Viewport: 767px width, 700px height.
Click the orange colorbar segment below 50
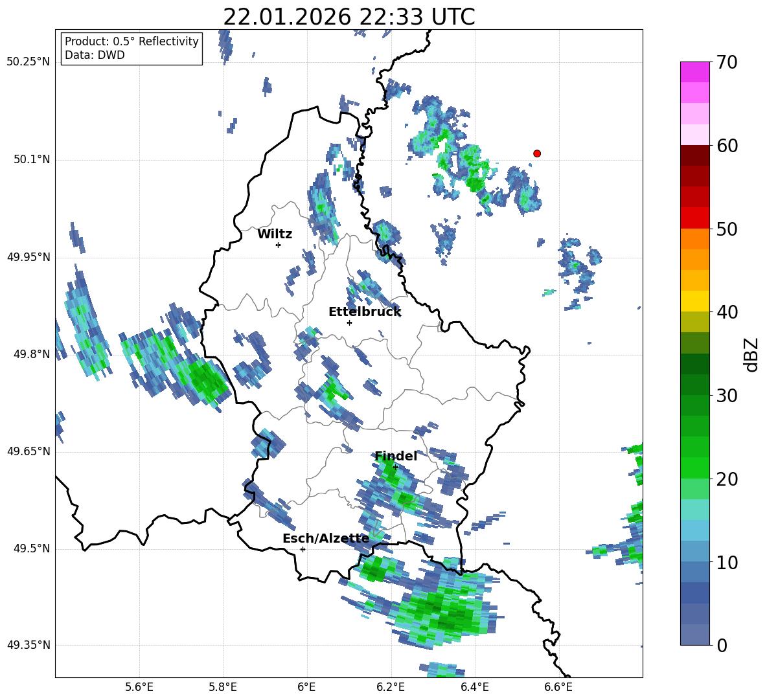click(x=694, y=238)
